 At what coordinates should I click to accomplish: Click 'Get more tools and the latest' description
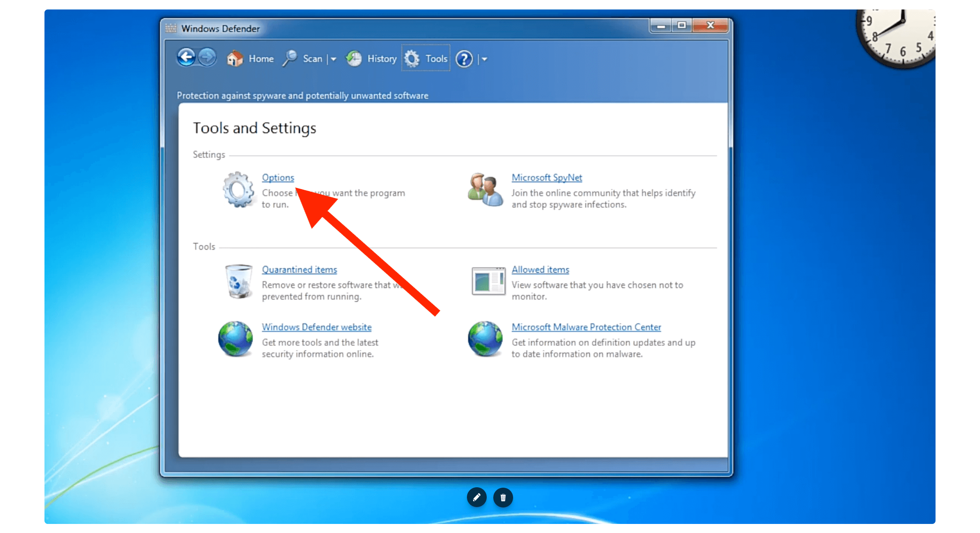coord(320,348)
